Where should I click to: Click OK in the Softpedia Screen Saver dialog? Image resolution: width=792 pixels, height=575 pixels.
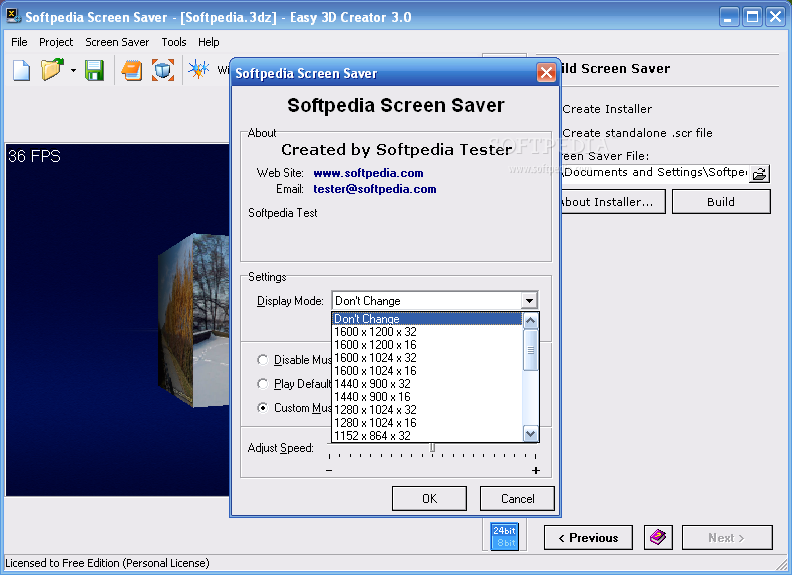point(429,499)
